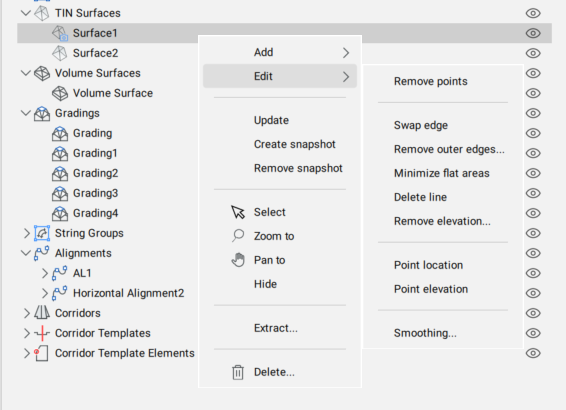
Task: Select Grading1 in the tree
Action: point(95,153)
